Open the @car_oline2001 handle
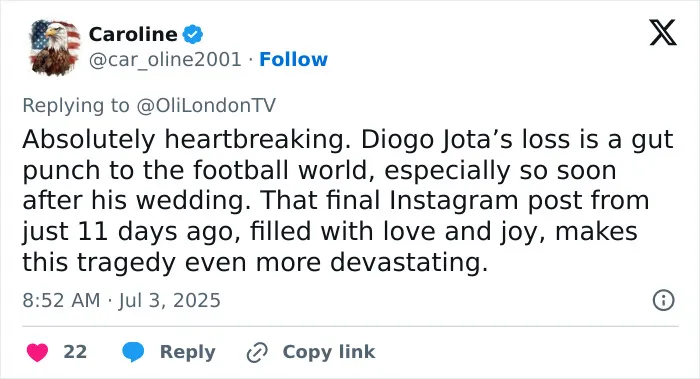Viewport: 700px width, 379px height. click(165, 59)
